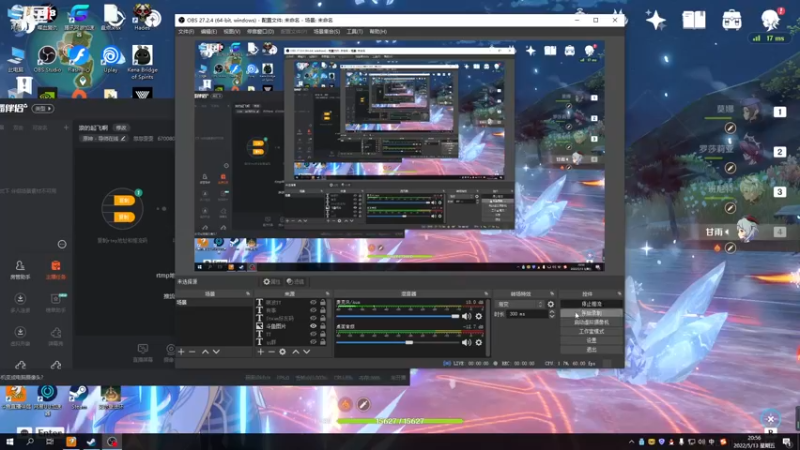
Task: Toggle lock on the 斗鱼图片 source
Action: [322, 326]
